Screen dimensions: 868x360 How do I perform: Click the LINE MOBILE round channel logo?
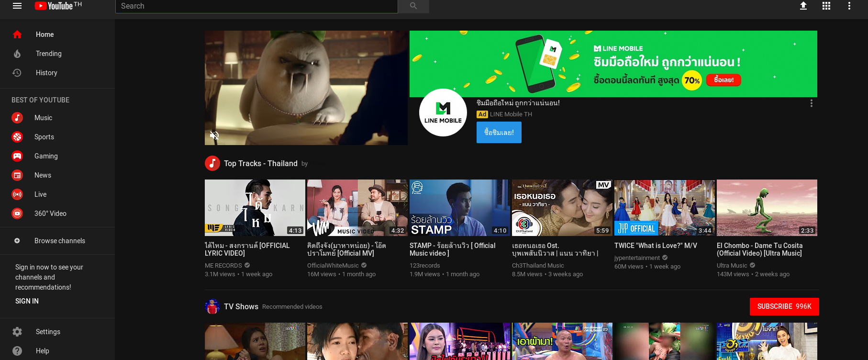(x=443, y=112)
